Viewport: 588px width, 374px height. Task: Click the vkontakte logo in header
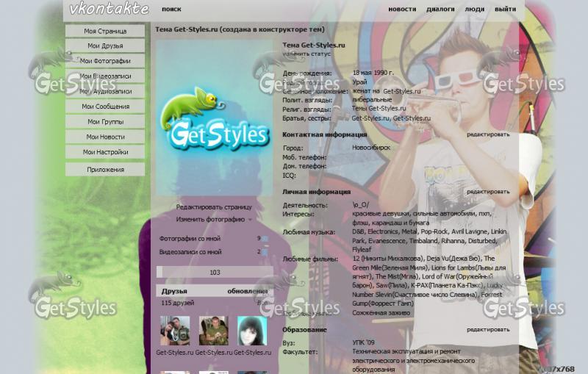click(109, 10)
